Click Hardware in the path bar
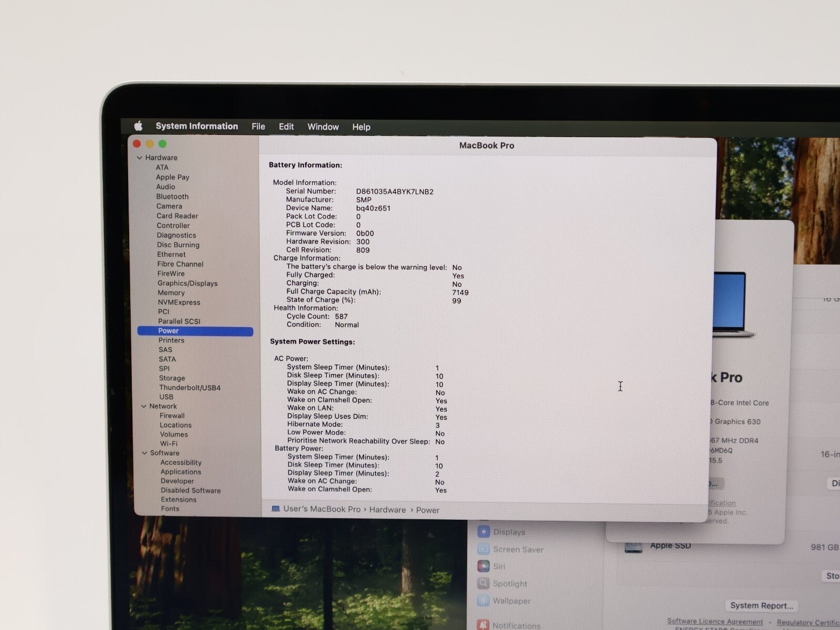The image size is (840, 630). 387,510
